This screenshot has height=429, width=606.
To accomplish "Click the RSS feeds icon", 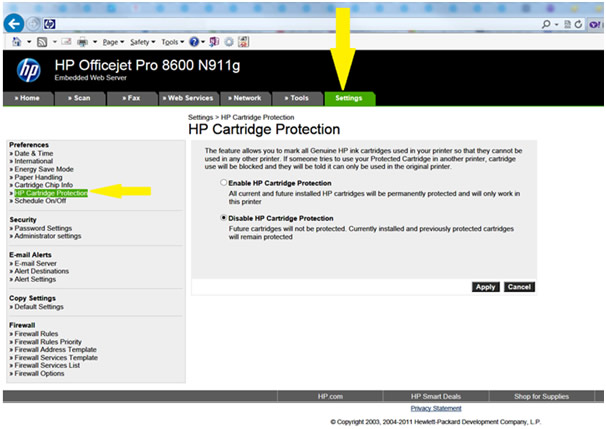I will pyautogui.click(x=42, y=42).
